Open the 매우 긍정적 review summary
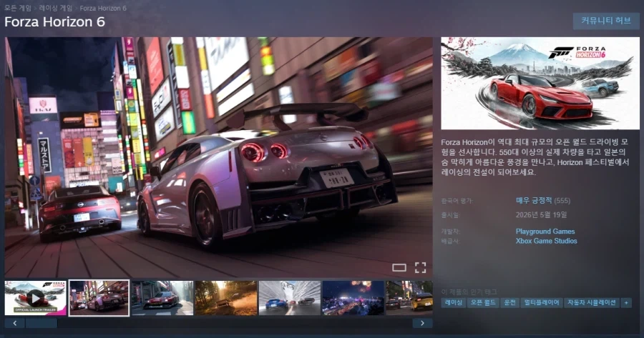Image resolution: width=644 pixels, height=338 pixels. (534, 201)
